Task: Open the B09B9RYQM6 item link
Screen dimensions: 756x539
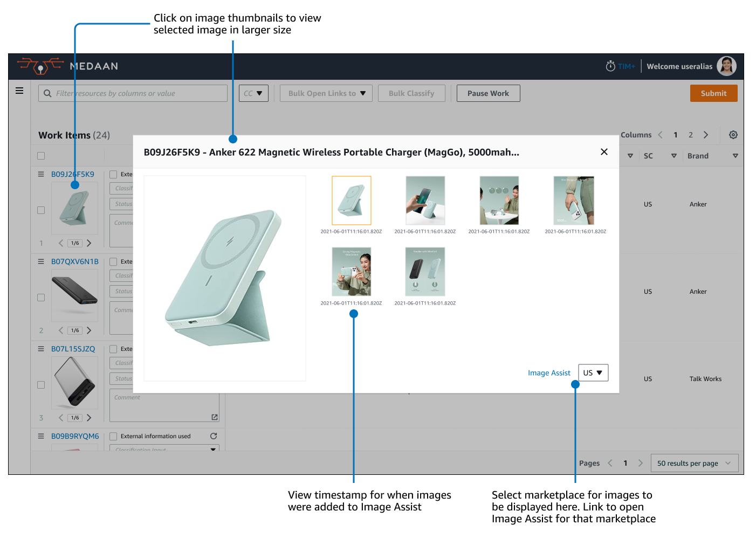Action: pos(75,436)
